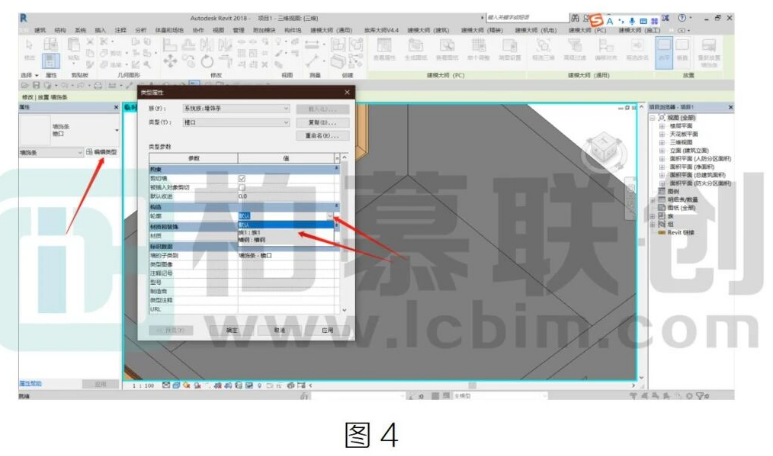The image size is (773, 456).
Task: Click the 重命名 rename button in dialog
Action: 322,136
